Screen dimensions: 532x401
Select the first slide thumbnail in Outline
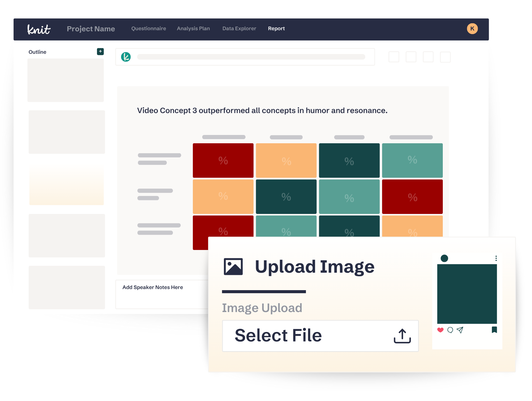[66, 80]
